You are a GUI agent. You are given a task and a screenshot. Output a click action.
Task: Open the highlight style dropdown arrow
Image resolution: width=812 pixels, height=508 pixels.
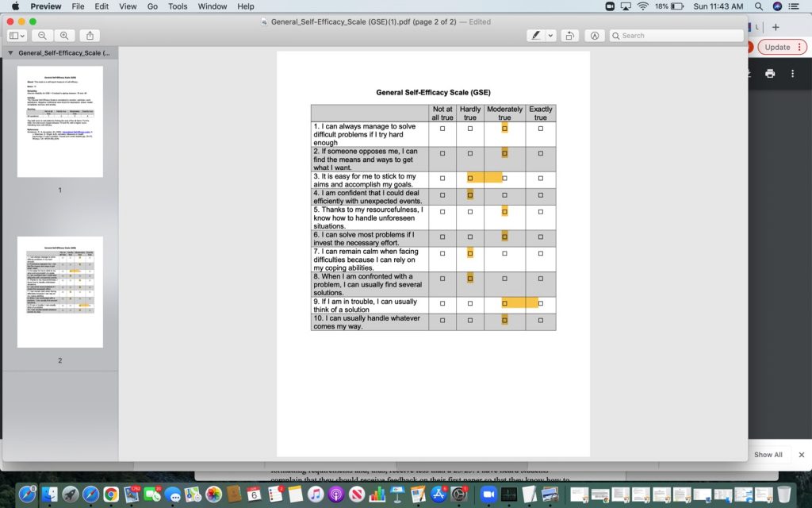(x=550, y=36)
